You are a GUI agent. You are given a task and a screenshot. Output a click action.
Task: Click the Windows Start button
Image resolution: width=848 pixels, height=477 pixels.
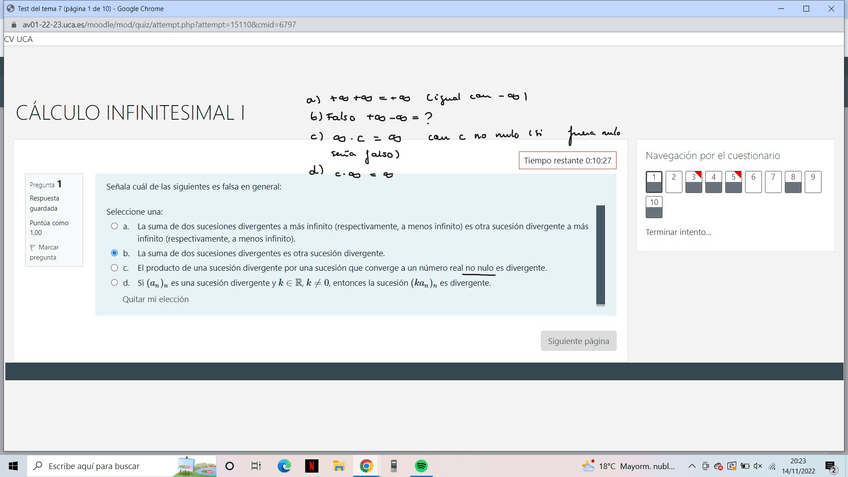(x=14, y=466)
